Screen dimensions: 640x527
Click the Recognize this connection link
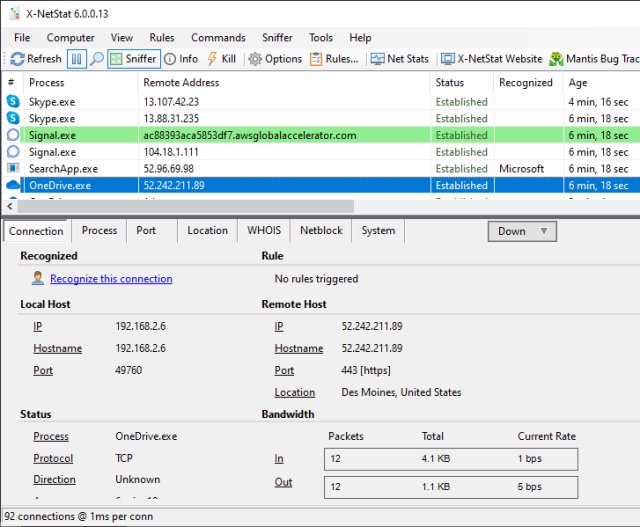point(111,279)
